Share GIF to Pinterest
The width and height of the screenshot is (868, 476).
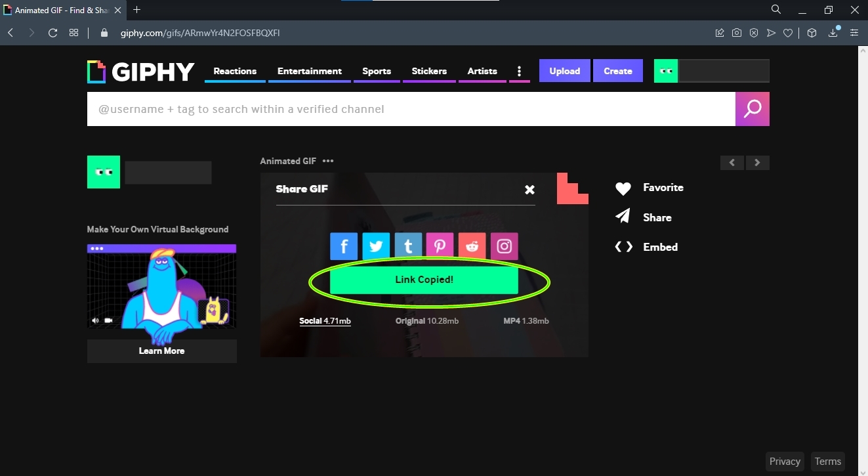(440, 246)
